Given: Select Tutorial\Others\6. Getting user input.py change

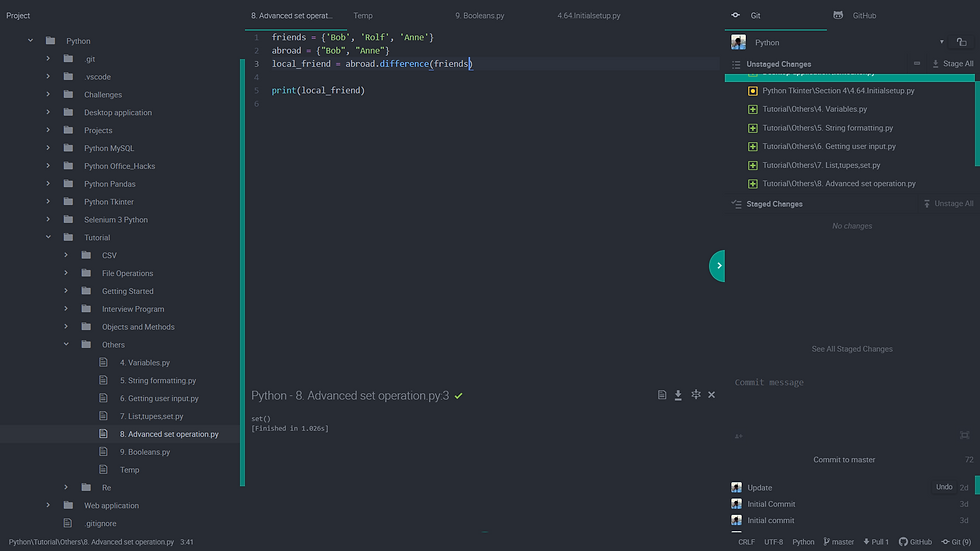Looking at the screenshot, I should [x=829, y=146].
